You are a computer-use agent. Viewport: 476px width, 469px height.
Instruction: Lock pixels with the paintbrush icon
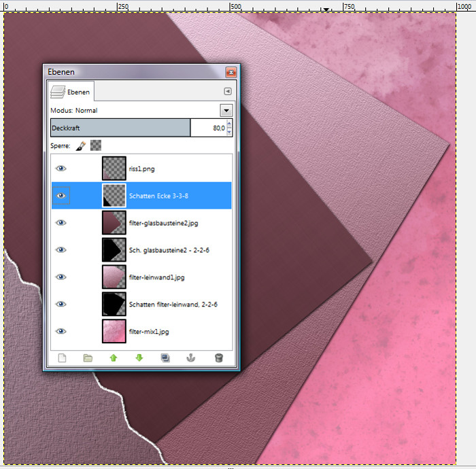coord(80,145)
